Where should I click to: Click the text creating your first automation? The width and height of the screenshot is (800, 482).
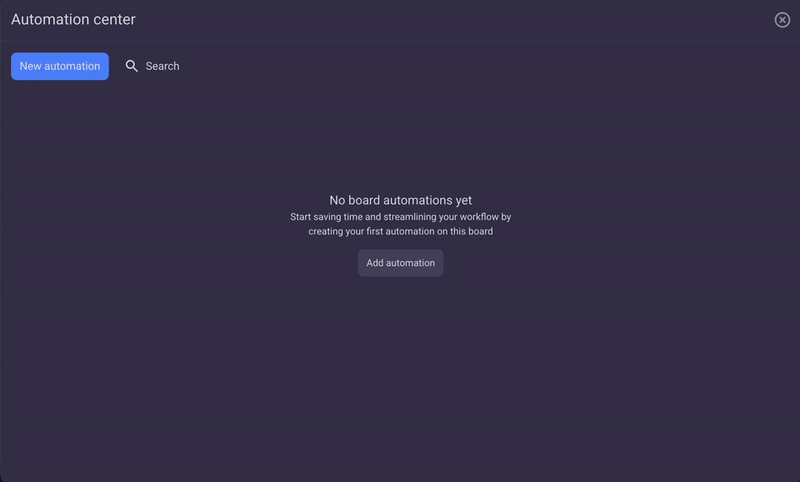(x=400, y=231)
